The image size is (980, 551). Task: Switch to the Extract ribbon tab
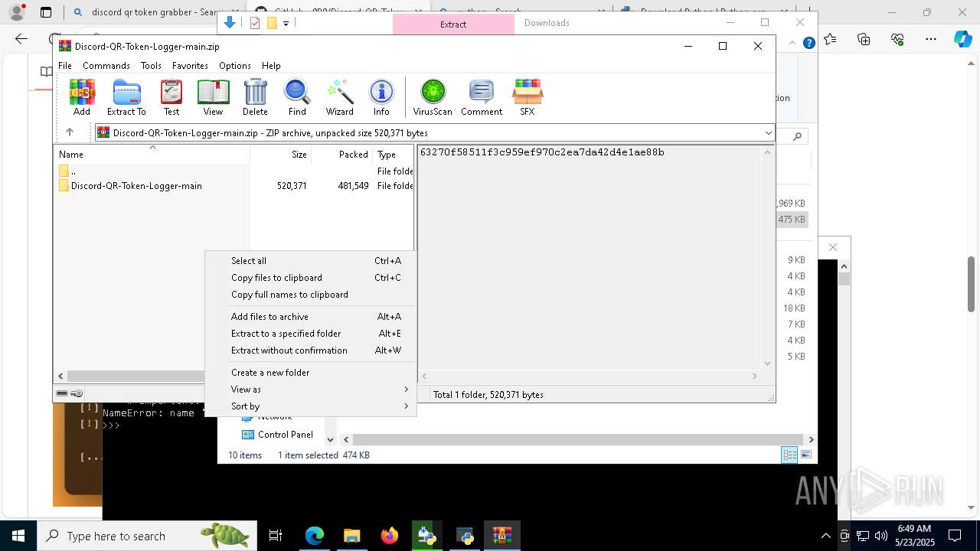pyautogui.click(x=453, y=24)
